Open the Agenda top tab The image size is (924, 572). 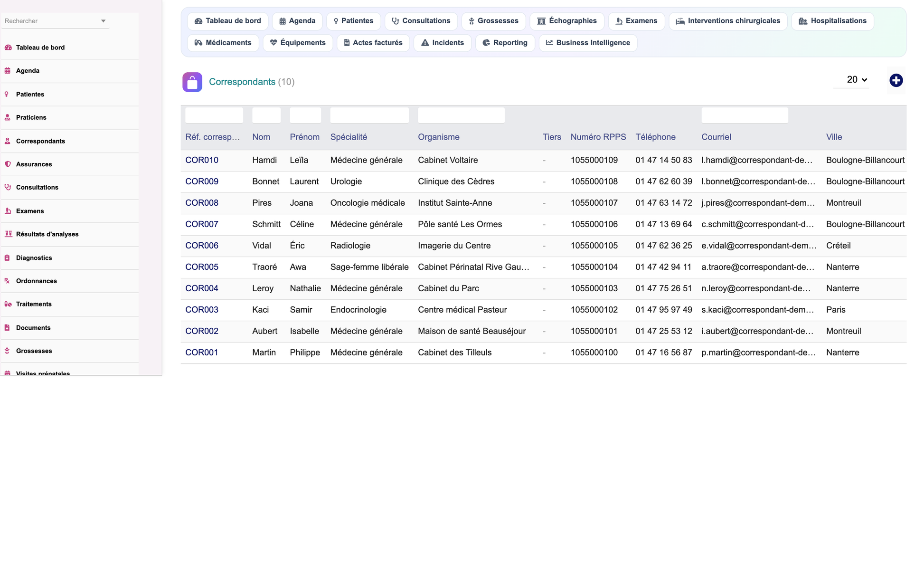[x=297, y=21]
